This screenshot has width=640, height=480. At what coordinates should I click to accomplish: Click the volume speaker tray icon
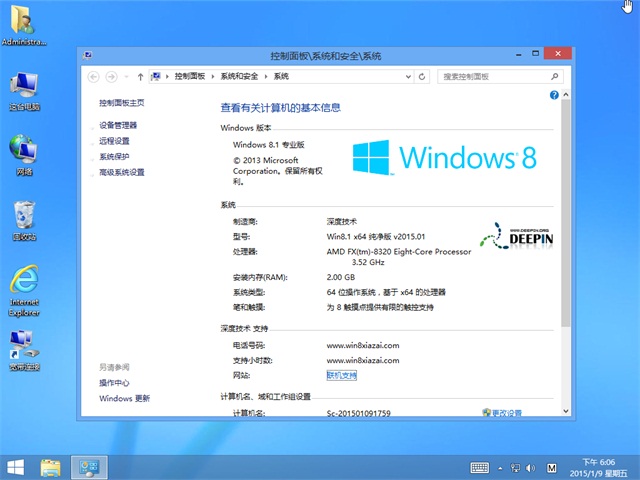(529, 467)
